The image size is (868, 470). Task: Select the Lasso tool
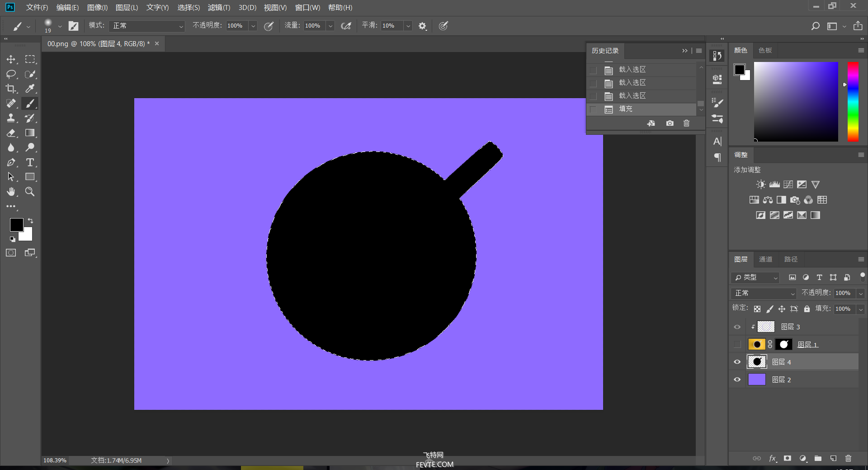pyautogui.click(x=11, y=74)
